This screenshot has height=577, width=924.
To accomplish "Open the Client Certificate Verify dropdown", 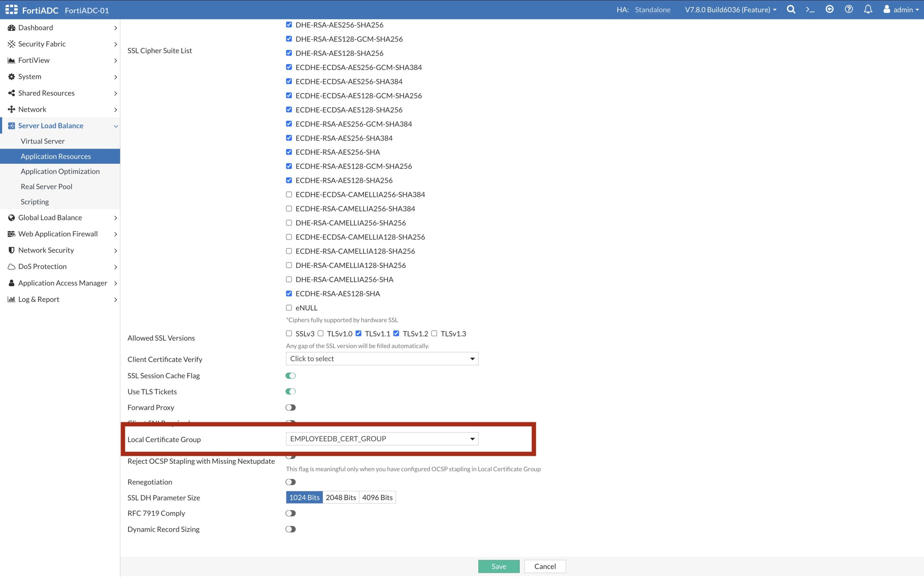I will tap(382, 359).
